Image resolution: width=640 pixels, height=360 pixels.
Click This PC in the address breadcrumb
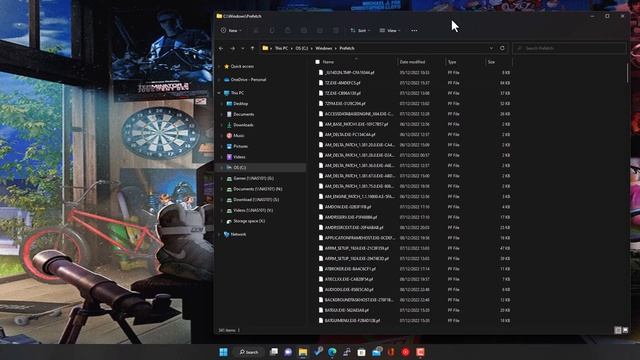281,48
